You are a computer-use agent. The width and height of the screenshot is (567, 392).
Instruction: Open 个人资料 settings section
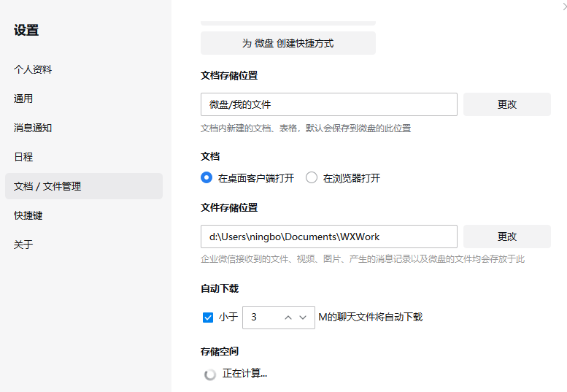[33, 69]
